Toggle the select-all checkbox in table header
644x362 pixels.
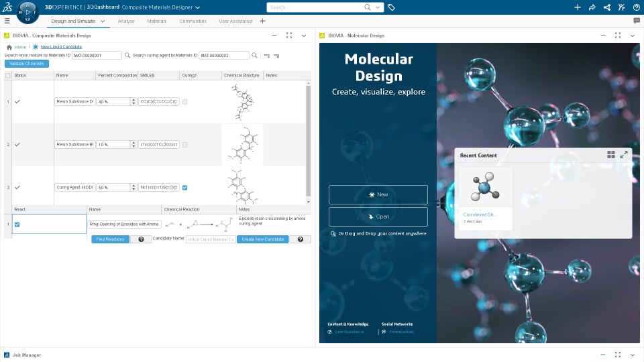click(x=8, y=76)
